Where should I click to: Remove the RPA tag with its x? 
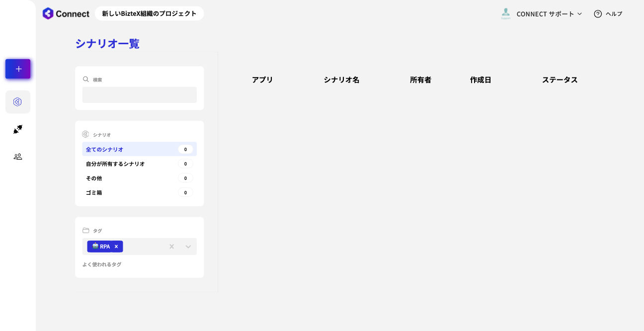tap(116, 247)
